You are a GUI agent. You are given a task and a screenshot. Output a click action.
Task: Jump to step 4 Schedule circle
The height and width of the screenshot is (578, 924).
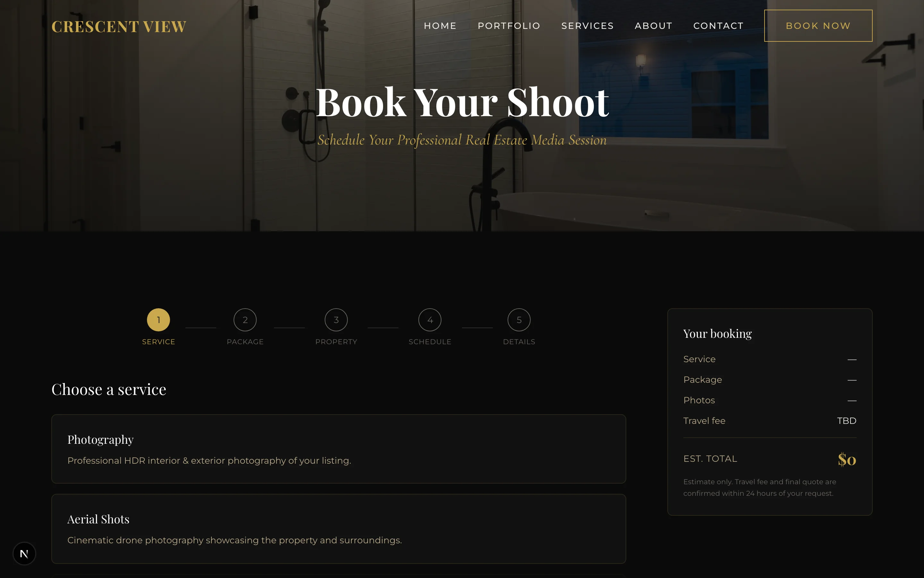pyautogui.click(x=430, y=320)
